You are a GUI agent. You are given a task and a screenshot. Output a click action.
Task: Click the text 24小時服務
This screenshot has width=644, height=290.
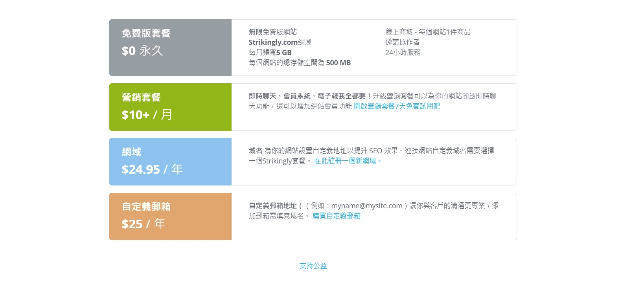[x=403, y=52]
